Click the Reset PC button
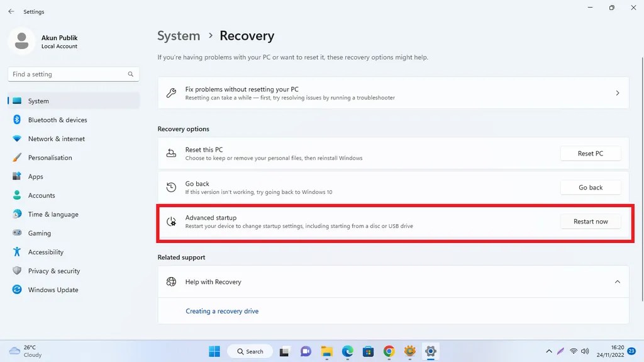The width and height of the screenshot is (644, 362). coord(590,154)
